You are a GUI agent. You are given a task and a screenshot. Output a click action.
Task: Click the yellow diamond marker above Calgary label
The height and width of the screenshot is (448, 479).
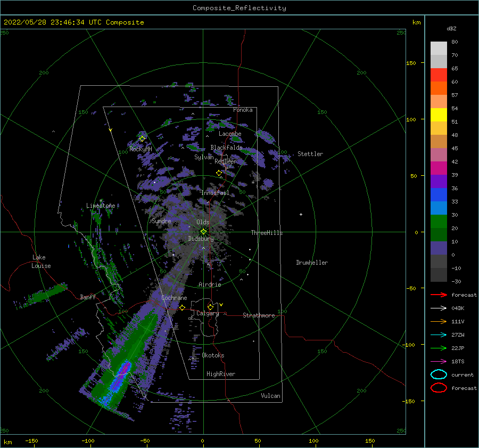click(x=210, y=307)
